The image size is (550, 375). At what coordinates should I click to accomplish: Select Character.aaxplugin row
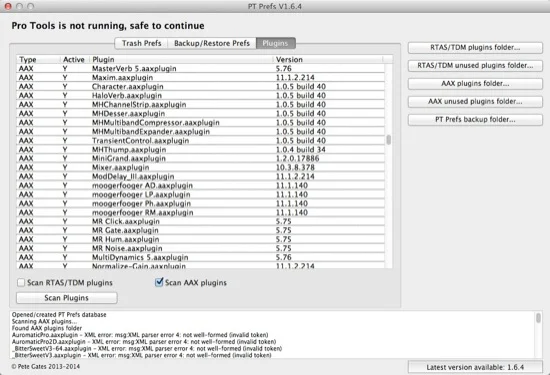tap(201, 86)
